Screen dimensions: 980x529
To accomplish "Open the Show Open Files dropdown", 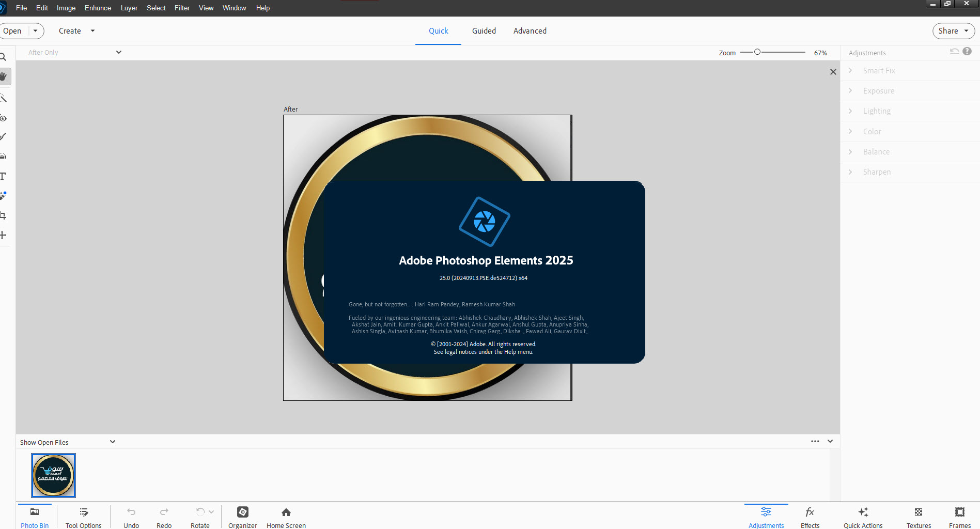I will [x=67, y=442].
